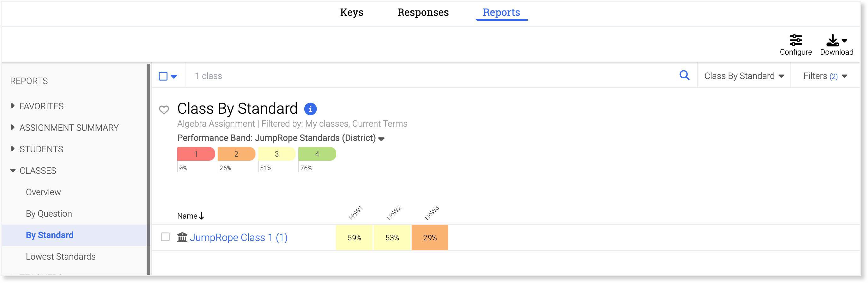Check the JumpRope Class 1 row checkbox
The width and height of the screenshot is (868, 283).
165,237
